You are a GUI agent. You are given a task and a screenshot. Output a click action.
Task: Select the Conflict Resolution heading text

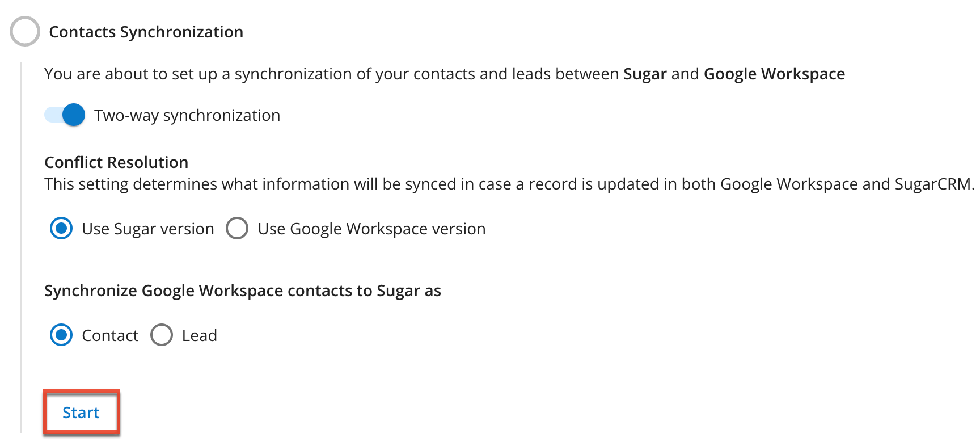(116, 162)
